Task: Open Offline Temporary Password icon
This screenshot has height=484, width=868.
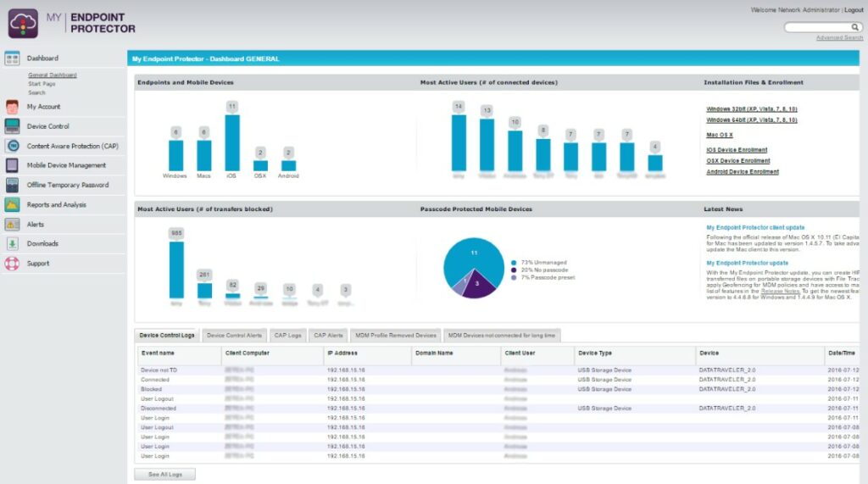Action: 12,185
